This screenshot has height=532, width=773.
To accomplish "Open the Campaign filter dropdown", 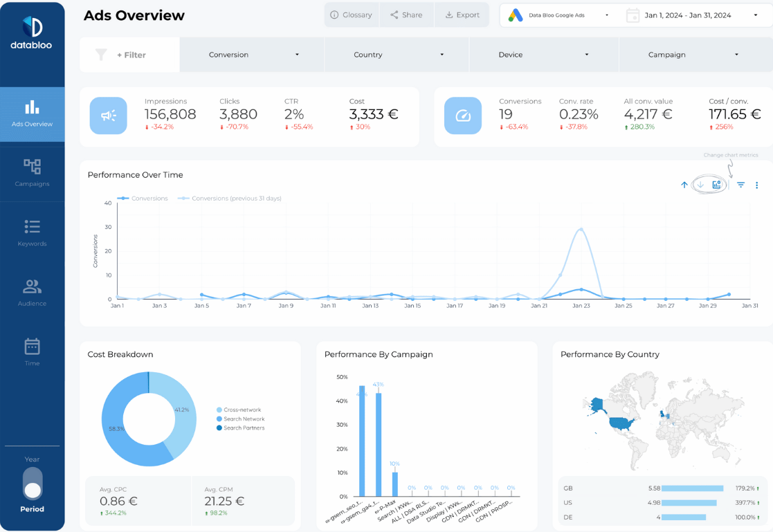I will click(695, 55).
